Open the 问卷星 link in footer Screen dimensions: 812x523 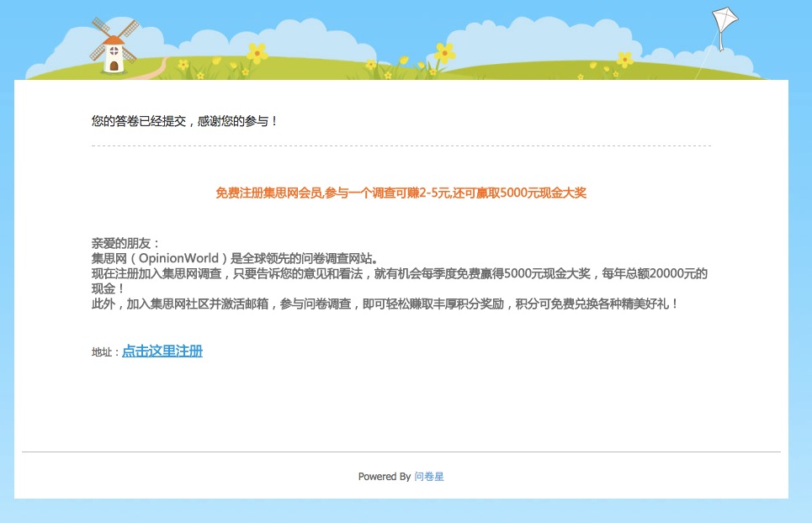click(429, 477)
